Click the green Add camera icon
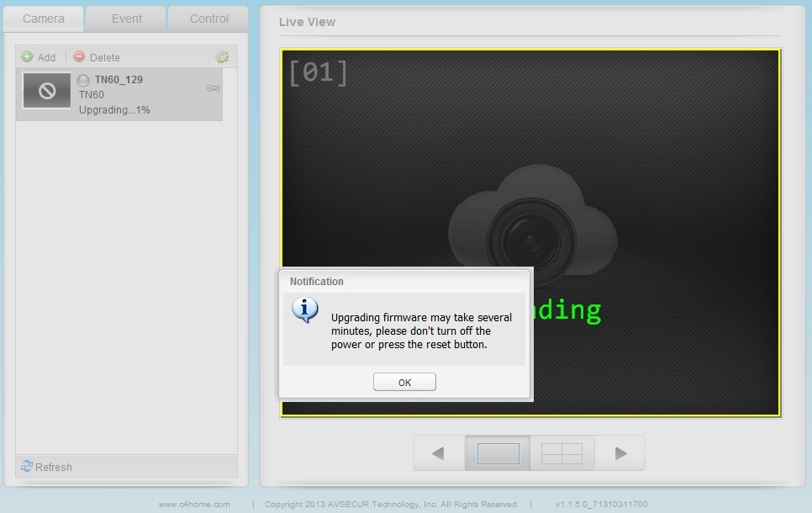Screen dimensions: 812x513 click(27, 56)
